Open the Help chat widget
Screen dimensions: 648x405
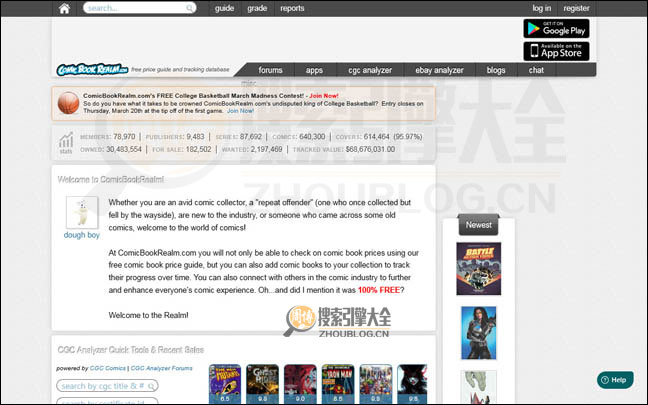coord(615,380)
